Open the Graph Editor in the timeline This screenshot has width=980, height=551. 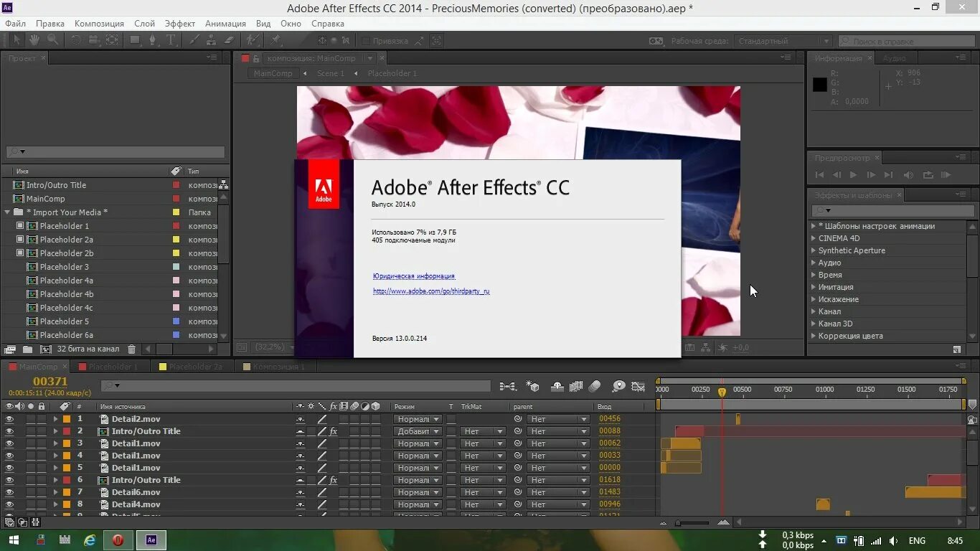638,387
